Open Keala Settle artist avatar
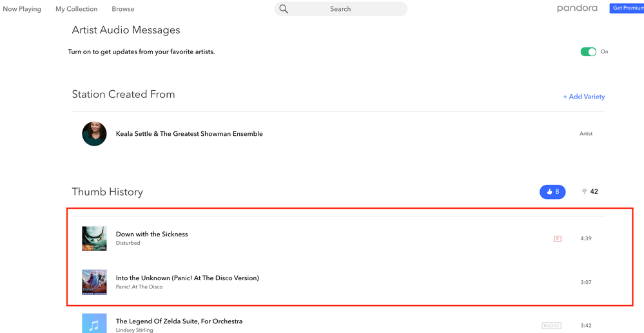Viewport: 644px width, 333px height. (94, 134)
